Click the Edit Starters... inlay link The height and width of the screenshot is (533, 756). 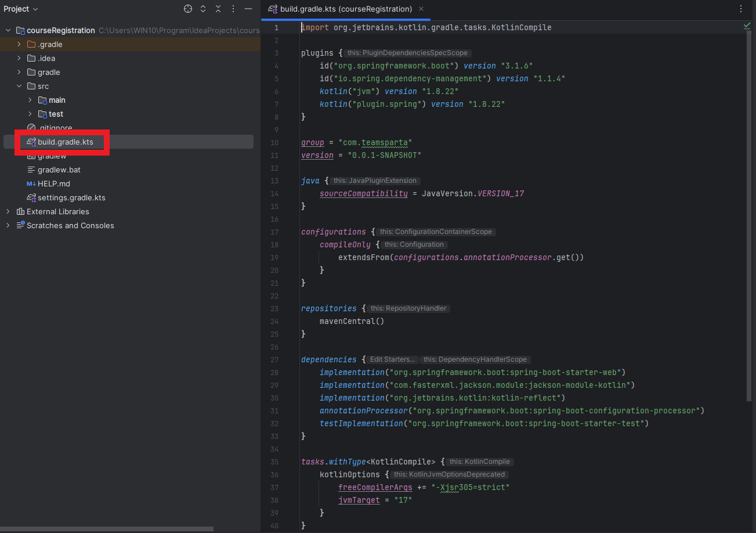[392, 359]
